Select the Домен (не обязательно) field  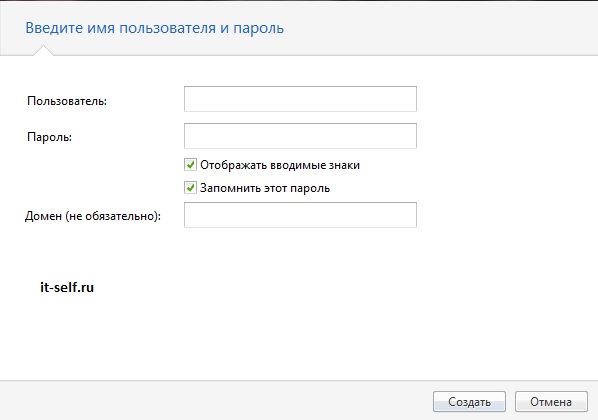point(300,215)
